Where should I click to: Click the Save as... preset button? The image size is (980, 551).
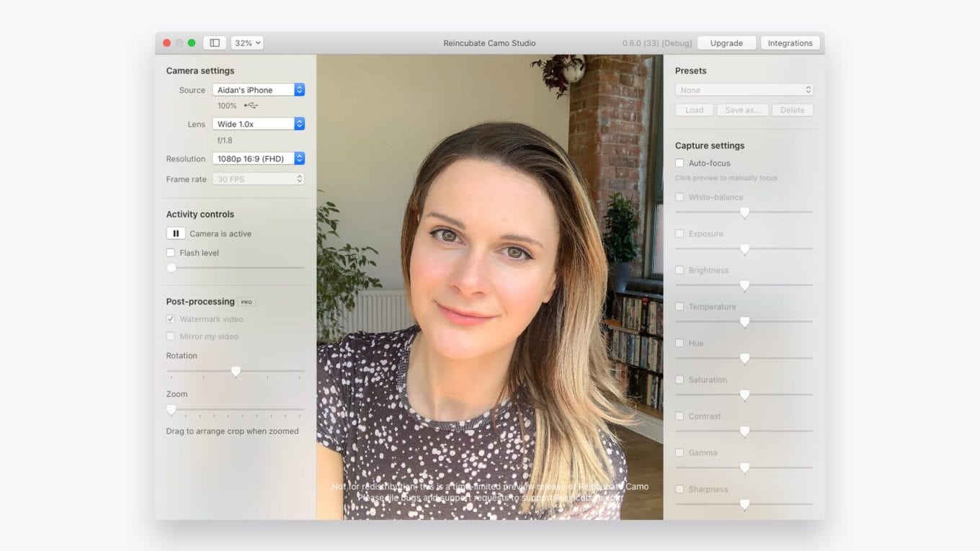[743, 110]
